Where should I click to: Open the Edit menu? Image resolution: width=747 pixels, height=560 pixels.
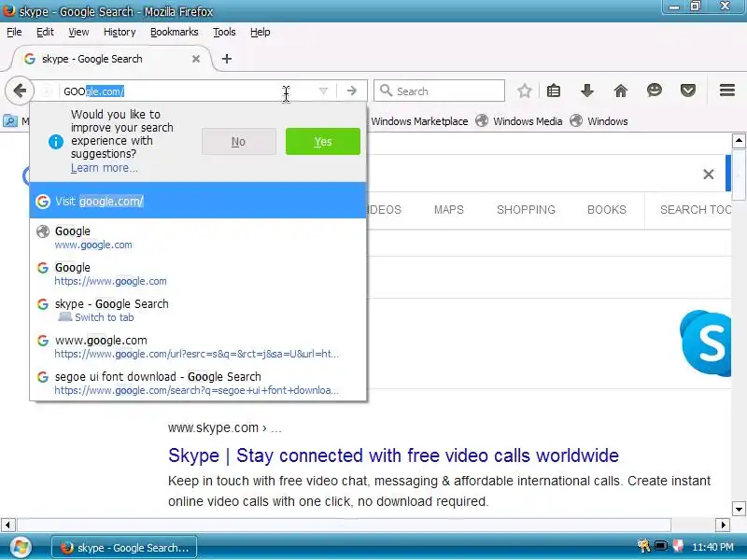(x=45, y=32)
